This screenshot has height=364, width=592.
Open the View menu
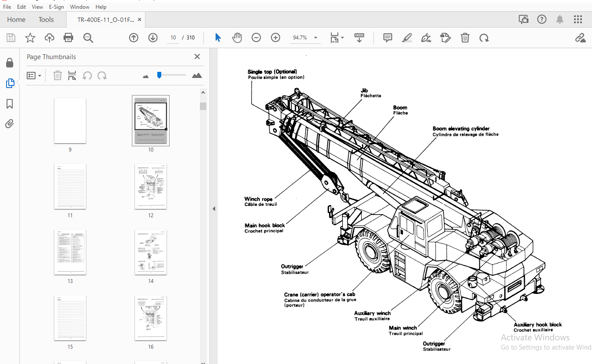37,7
